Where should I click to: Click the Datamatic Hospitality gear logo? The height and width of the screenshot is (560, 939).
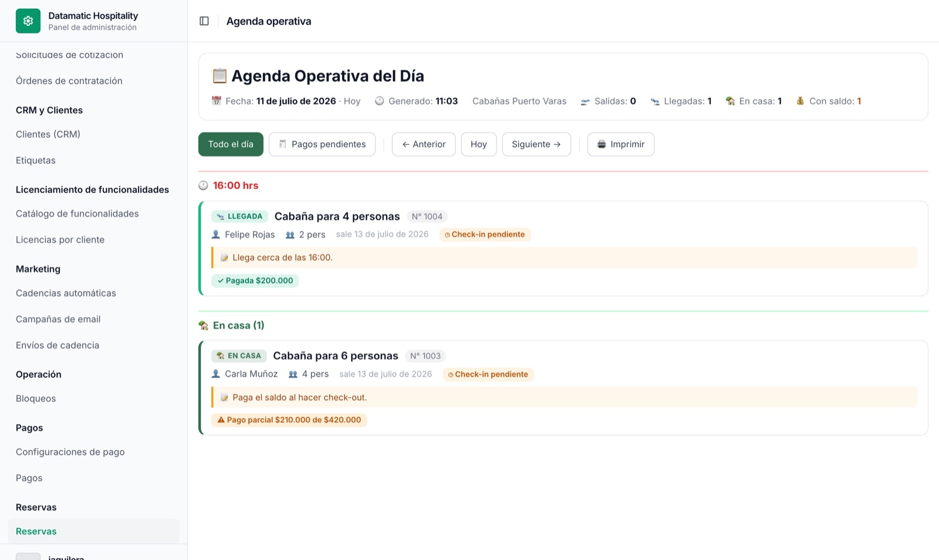click(28, 21)
